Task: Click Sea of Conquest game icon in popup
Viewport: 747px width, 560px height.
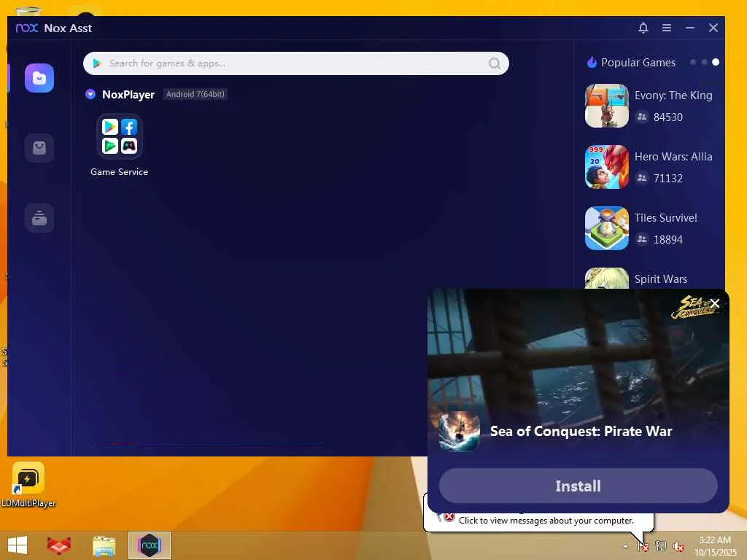Action: (460, 432)
